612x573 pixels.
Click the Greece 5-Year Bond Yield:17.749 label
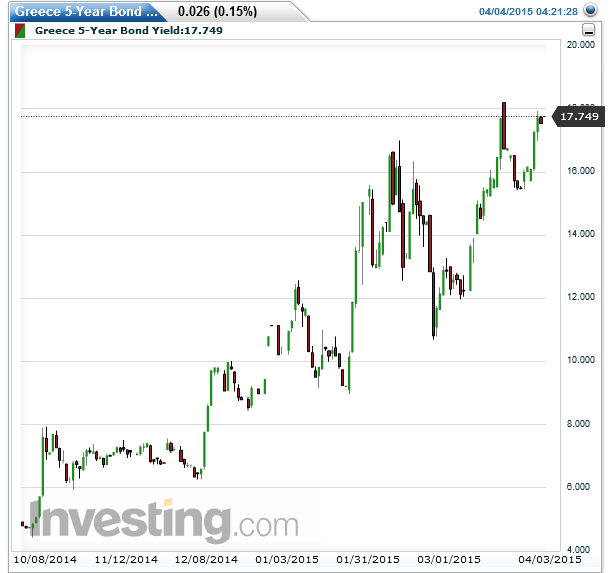(129, 30)
